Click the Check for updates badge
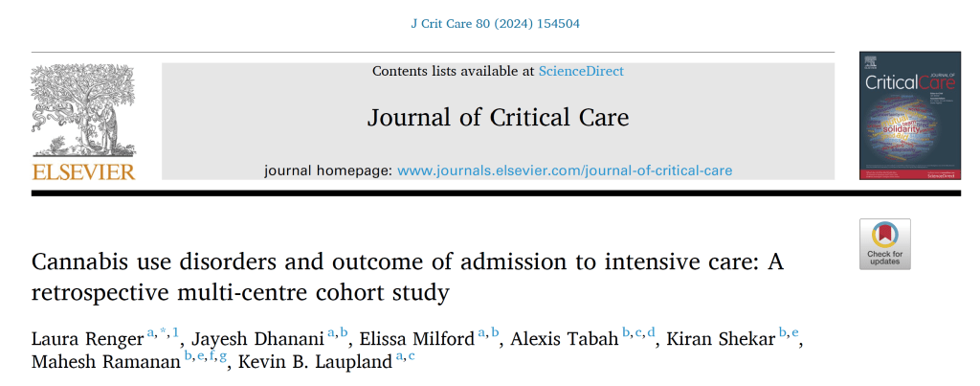This screenshot has width=980, height=386. 884,244
